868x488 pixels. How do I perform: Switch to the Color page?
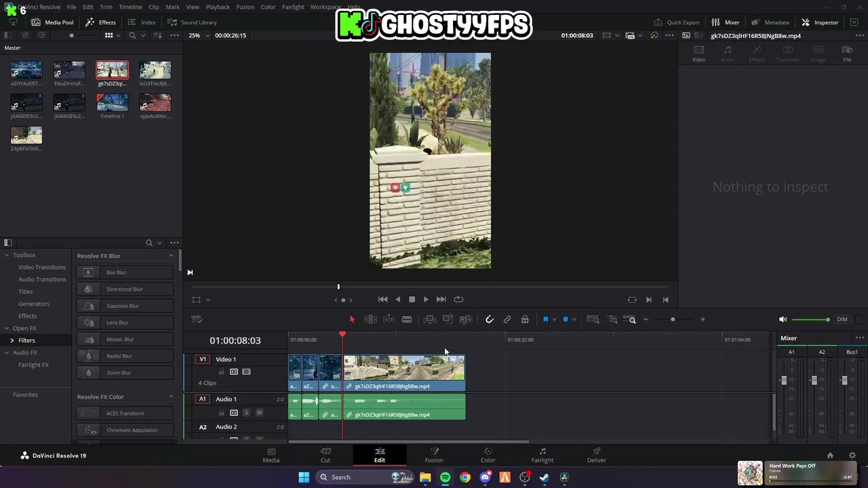pos(488,455)
